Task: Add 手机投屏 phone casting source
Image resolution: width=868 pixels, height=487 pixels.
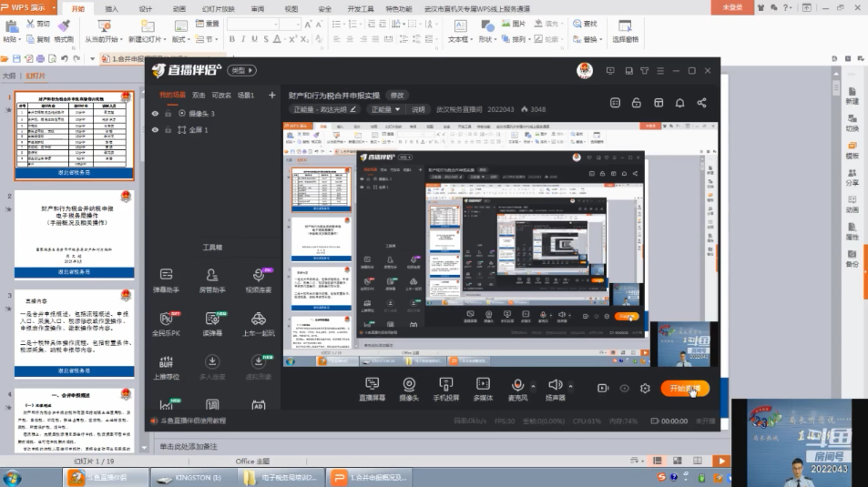Action: [445, 389]
